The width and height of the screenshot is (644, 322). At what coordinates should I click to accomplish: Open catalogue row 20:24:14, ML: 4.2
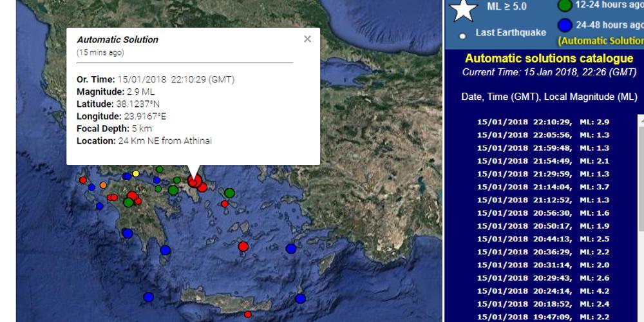pyautogui.click(x=543, y=291)
